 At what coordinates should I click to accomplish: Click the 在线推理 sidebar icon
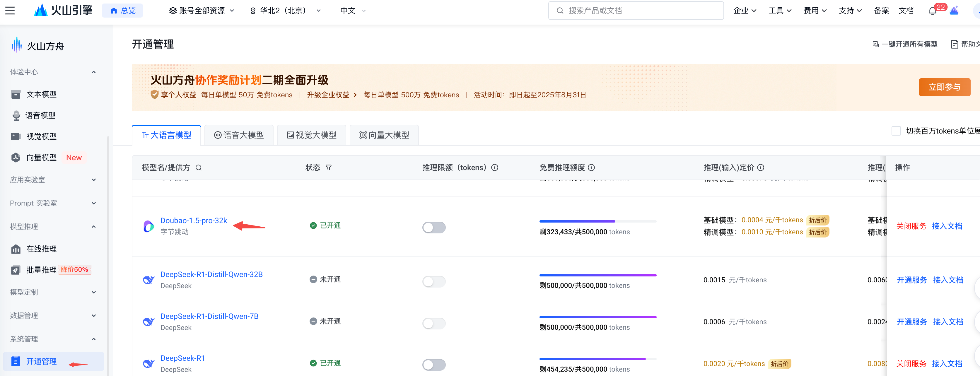tap(16, 249)
